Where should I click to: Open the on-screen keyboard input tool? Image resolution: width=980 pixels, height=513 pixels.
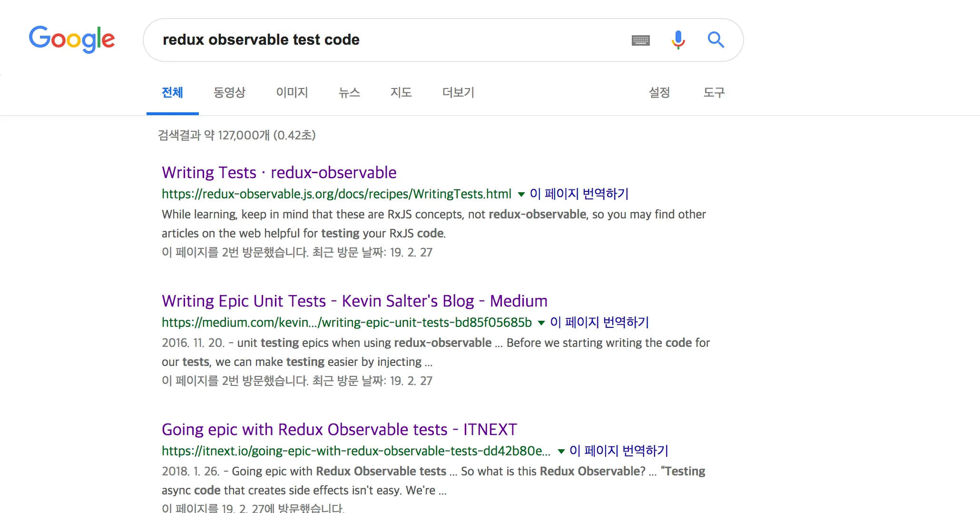coord(640,40)
